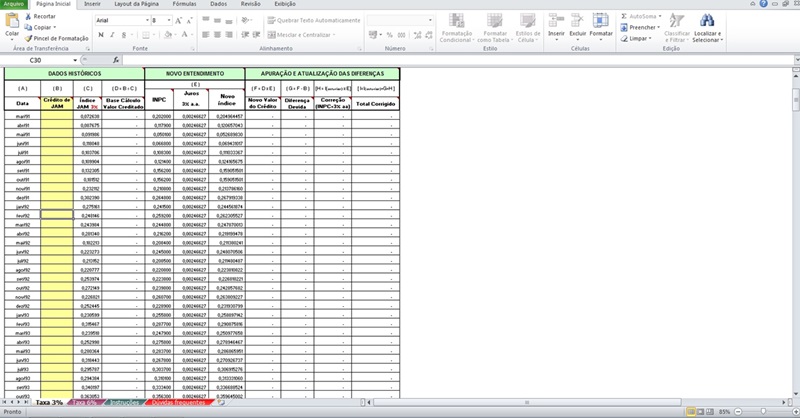Click the Excluir cells icon

(578, 20)
